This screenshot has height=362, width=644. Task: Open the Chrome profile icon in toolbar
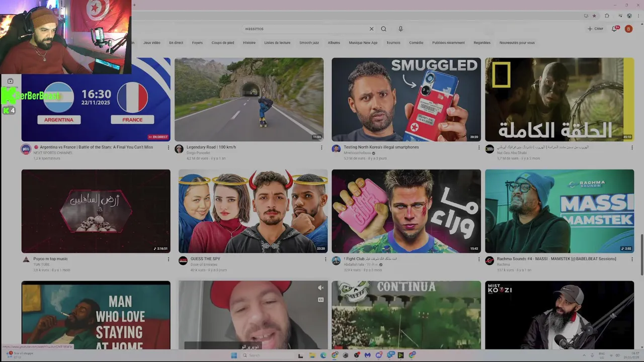(629, 16)
